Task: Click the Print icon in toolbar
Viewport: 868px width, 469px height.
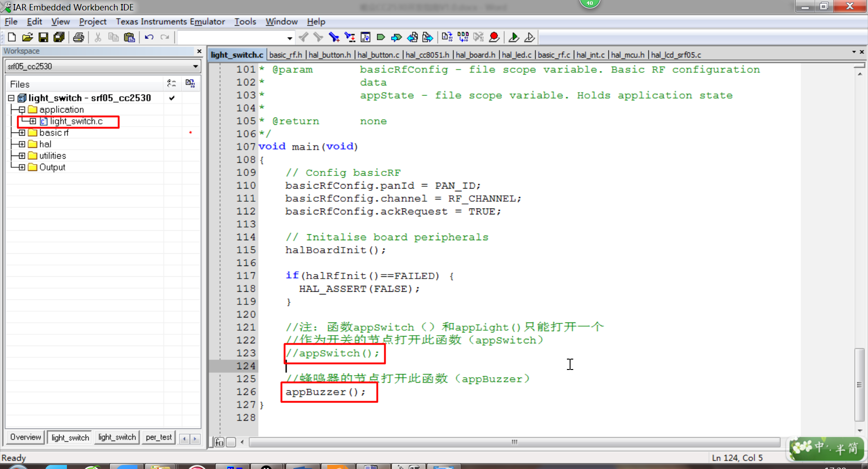Action: coord(79,38)
